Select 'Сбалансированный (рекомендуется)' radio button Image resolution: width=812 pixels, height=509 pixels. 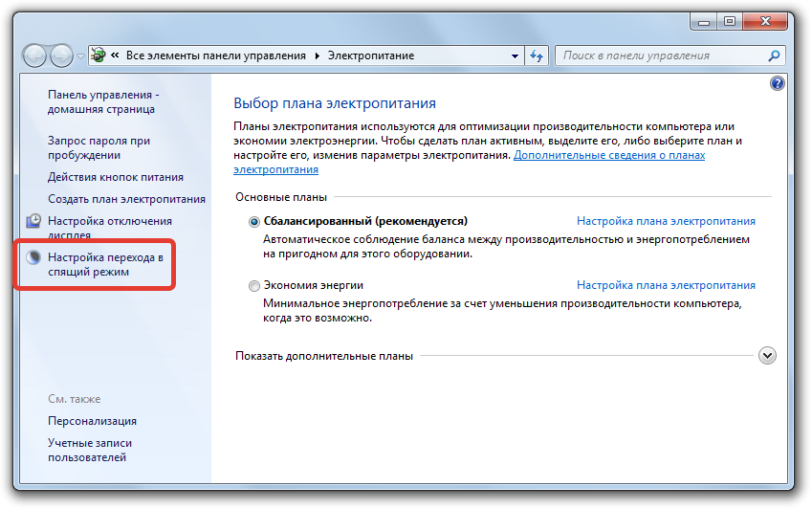(253, 222)
